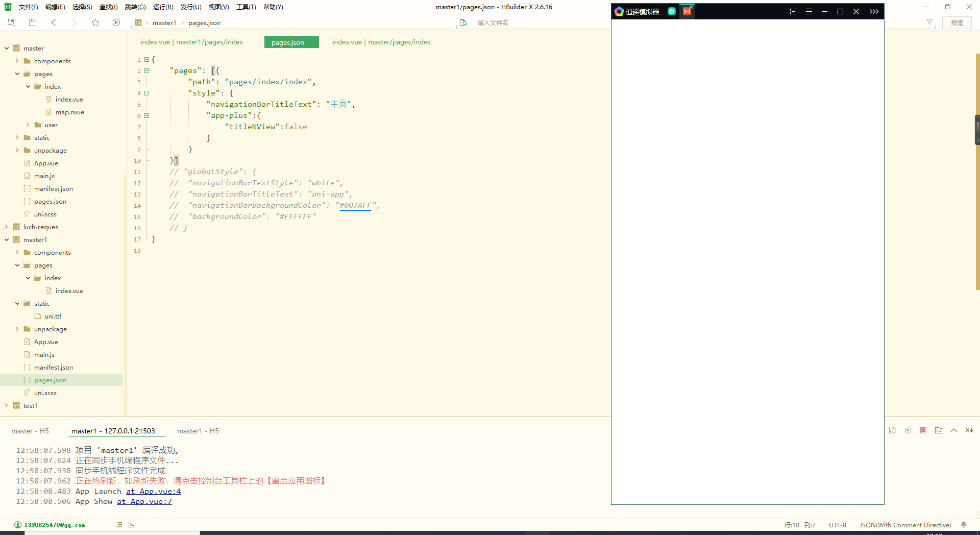Click the project icon in breadcrumb

pyautogui.click(x=138, y=22)
